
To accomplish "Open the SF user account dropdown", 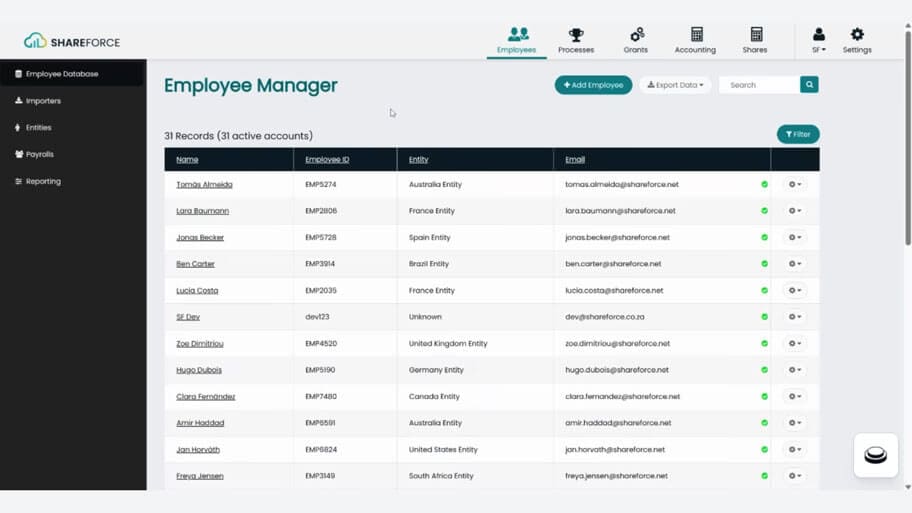I will (x=818, y=40).
